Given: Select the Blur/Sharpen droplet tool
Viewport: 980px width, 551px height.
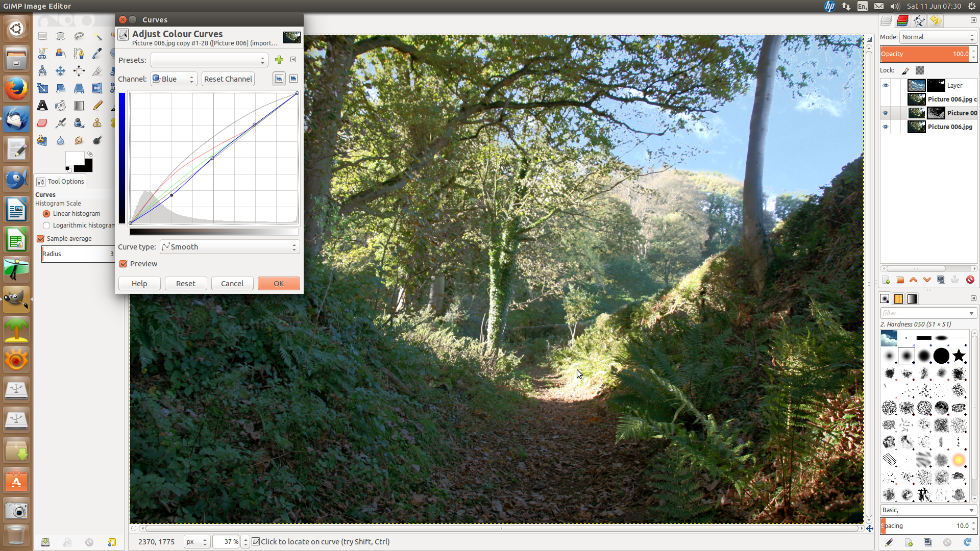Looking at the screenshot, I should click(61, 140).
